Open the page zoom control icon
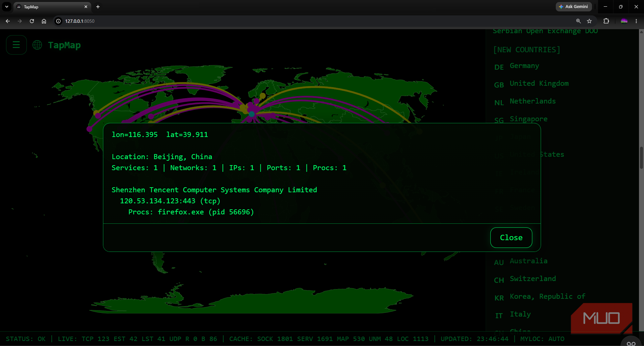Screen dimensions: 644x346 [x=578, y=21]
